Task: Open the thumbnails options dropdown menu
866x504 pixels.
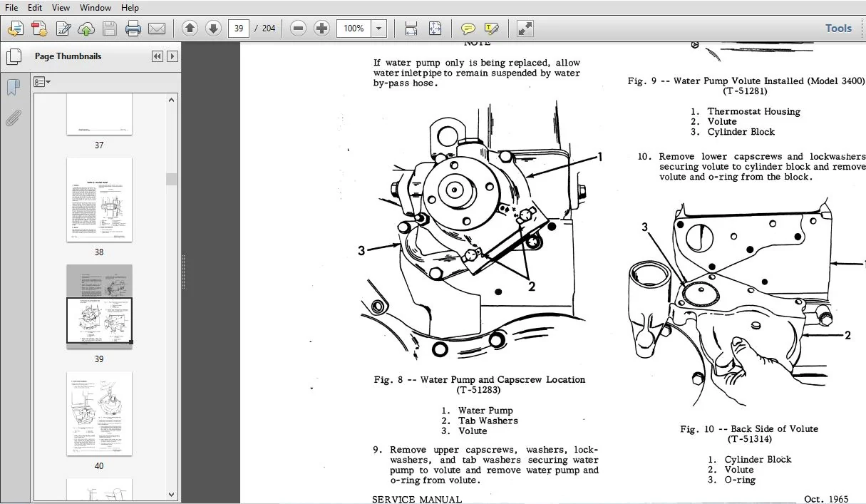Action: coord(41,82)
